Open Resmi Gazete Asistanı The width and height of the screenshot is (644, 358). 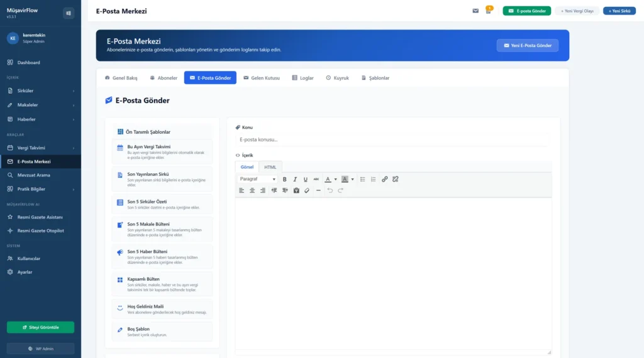(x=41, y=217)
